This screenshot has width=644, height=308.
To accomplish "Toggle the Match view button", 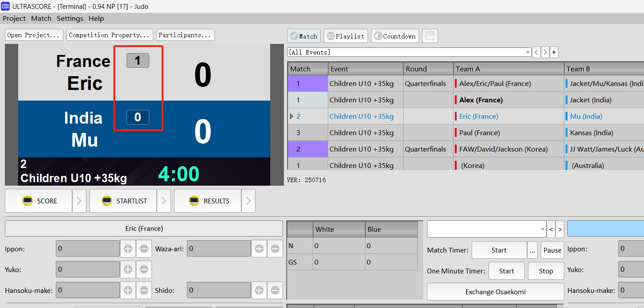I will coord(304,36).
